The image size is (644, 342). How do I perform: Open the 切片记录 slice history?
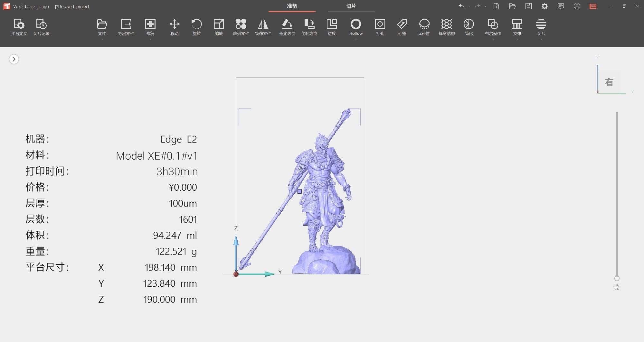coord(41,27)
